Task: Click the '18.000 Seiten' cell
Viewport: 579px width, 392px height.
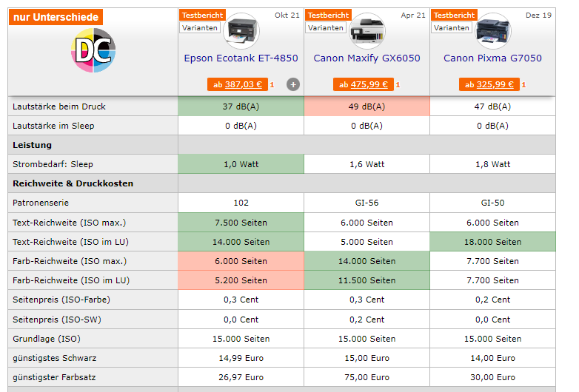Action: [x=493, y=242]
